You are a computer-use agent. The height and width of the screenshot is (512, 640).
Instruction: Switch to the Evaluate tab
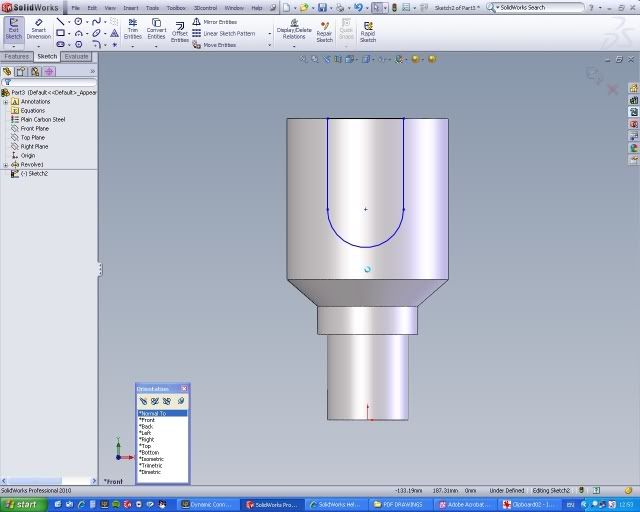coord(77,57)
